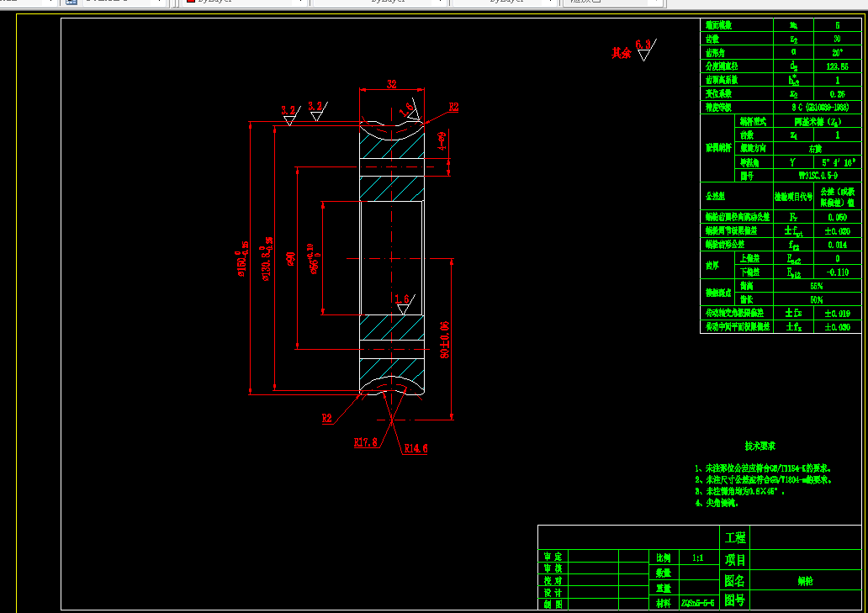Viewport: 868px width, 613px height.
Task: Click the 比例 label in title block
Action: tap(663, 558)
